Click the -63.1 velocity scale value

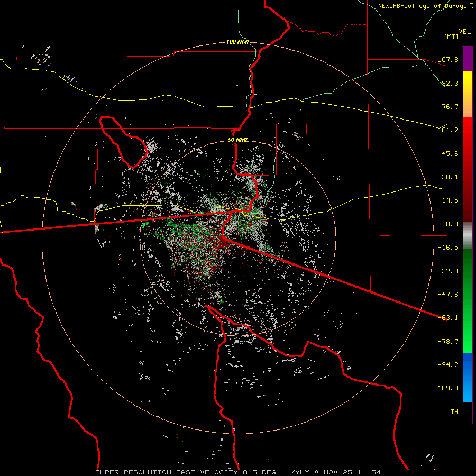point(448,318)
